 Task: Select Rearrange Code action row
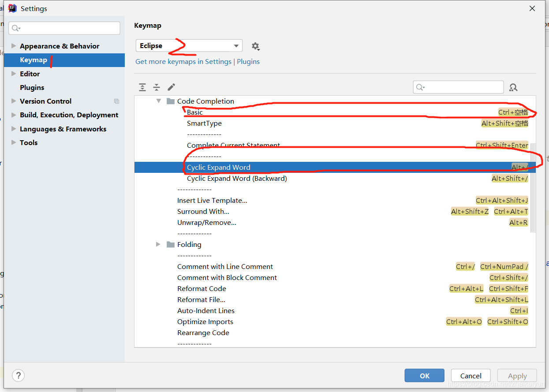point(335,333)
